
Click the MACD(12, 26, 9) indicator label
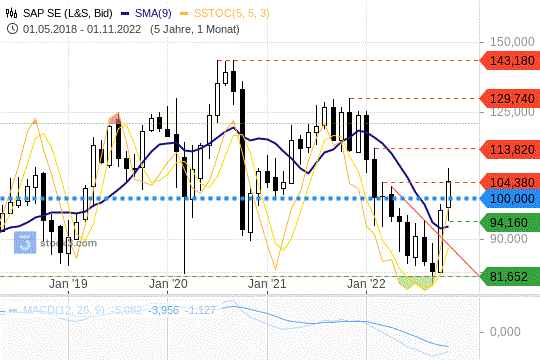(64, 310)
